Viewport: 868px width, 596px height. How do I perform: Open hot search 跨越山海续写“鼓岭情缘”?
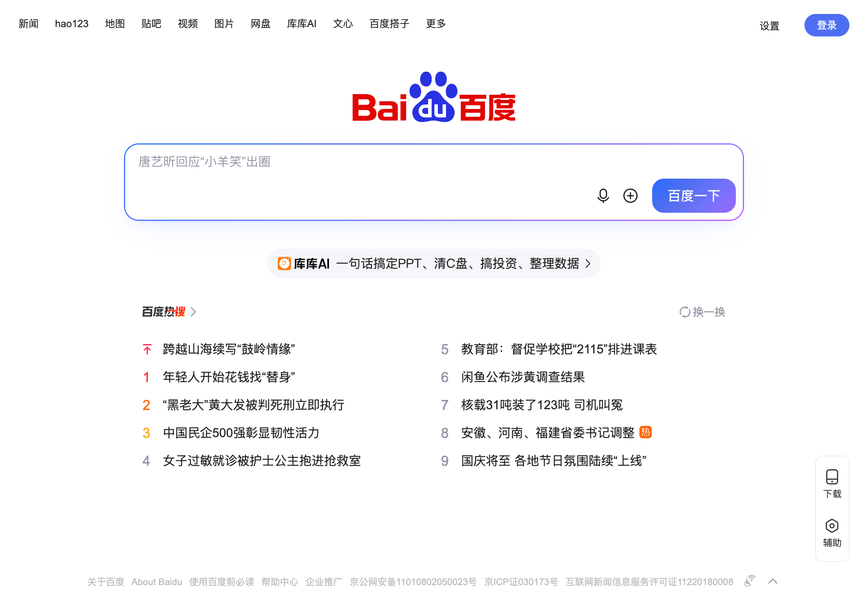229,349
